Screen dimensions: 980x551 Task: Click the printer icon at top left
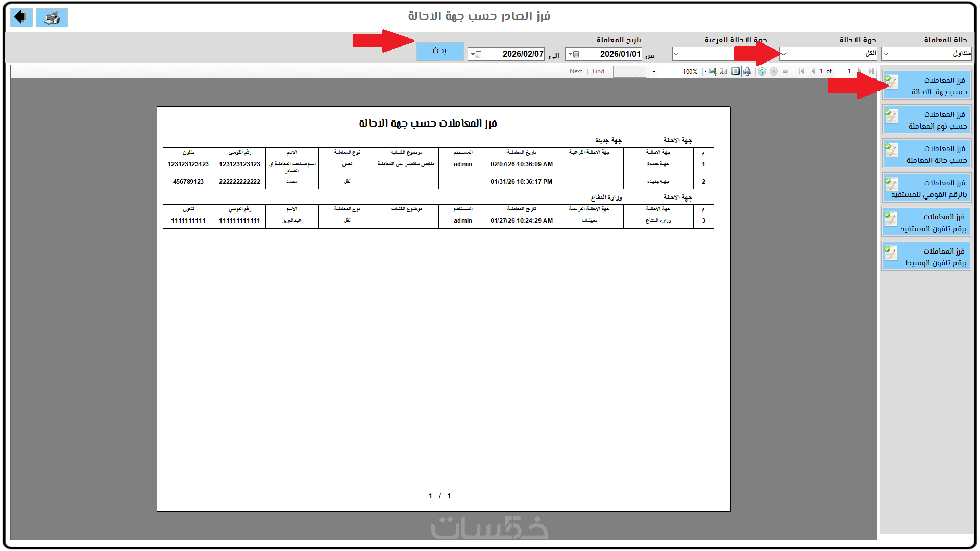52,18
